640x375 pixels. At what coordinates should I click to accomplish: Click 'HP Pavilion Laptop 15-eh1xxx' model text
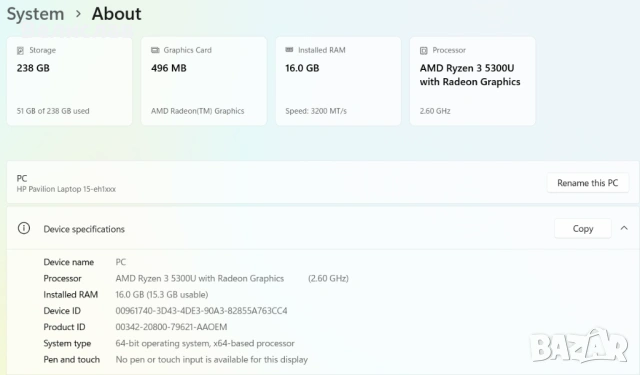(66, 189)
